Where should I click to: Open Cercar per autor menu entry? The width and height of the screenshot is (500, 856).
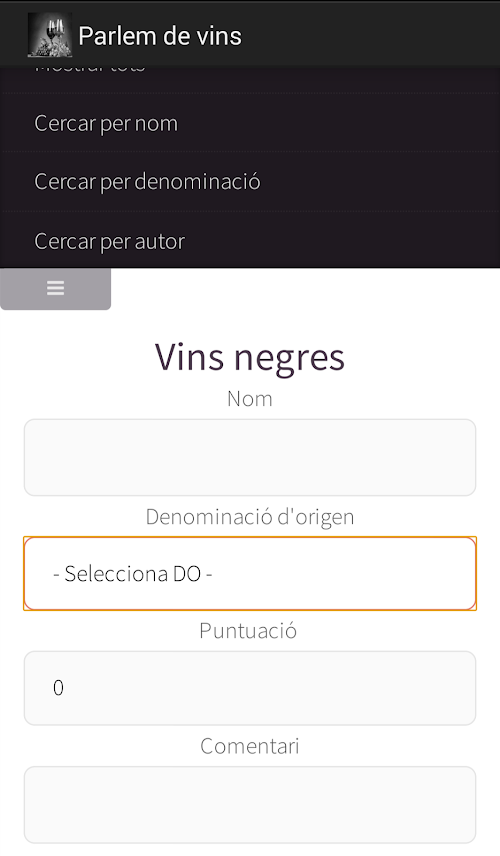click(x=250, y=241)
